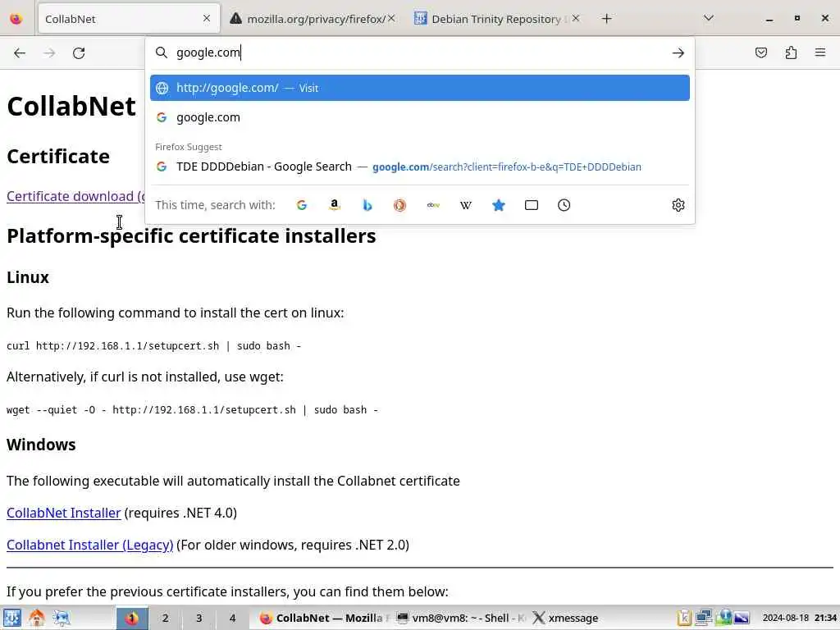Click the Platform-specific certificate installers heading

191,235
